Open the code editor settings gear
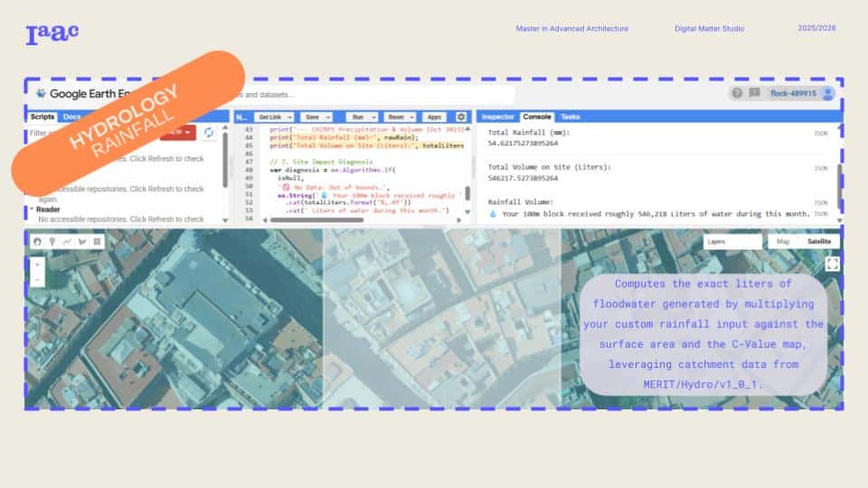 coord(461,117)
